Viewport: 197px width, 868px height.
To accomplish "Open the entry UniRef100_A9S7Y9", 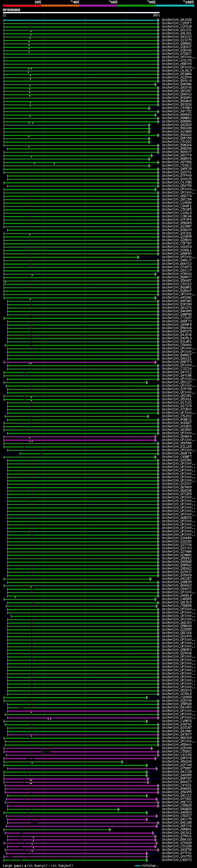I will pyautogui.click(x=177, y=155).
